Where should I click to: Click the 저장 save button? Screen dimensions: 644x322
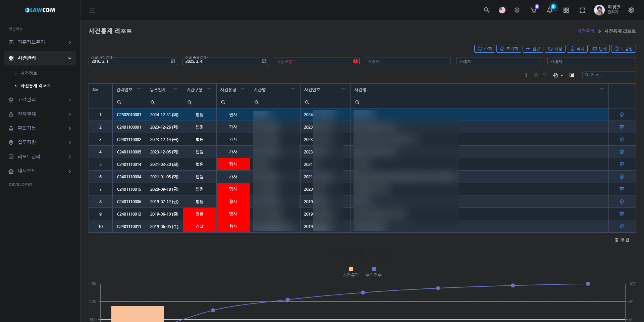click(555, 49)
